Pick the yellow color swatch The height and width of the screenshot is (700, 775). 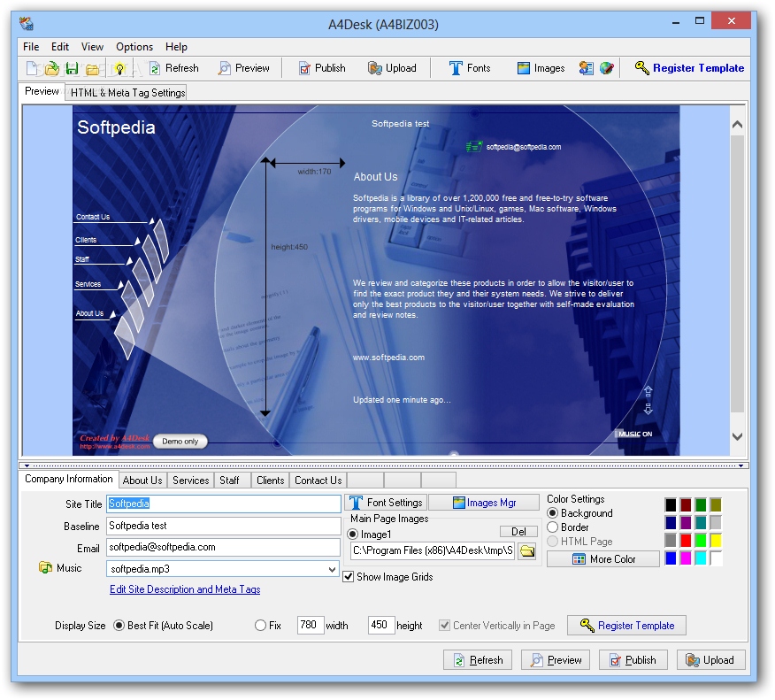coord(715,541)
